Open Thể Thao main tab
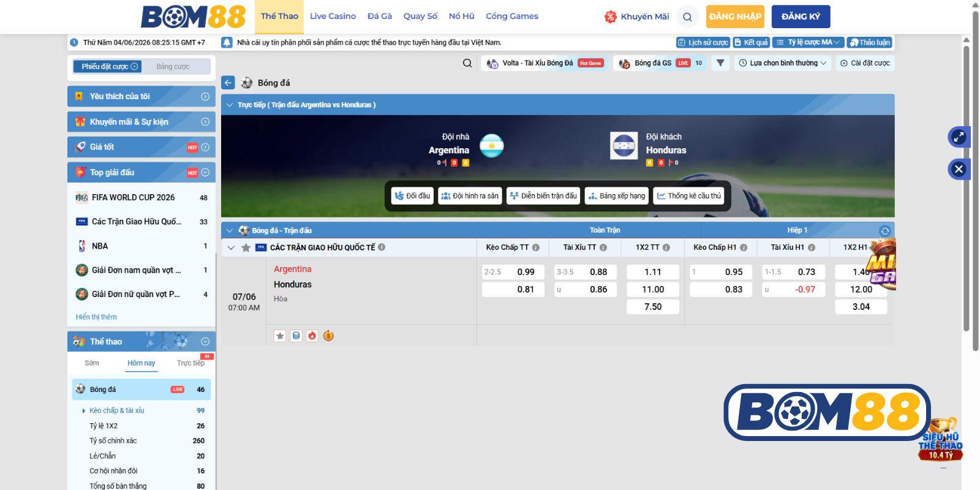 (279, 17)
